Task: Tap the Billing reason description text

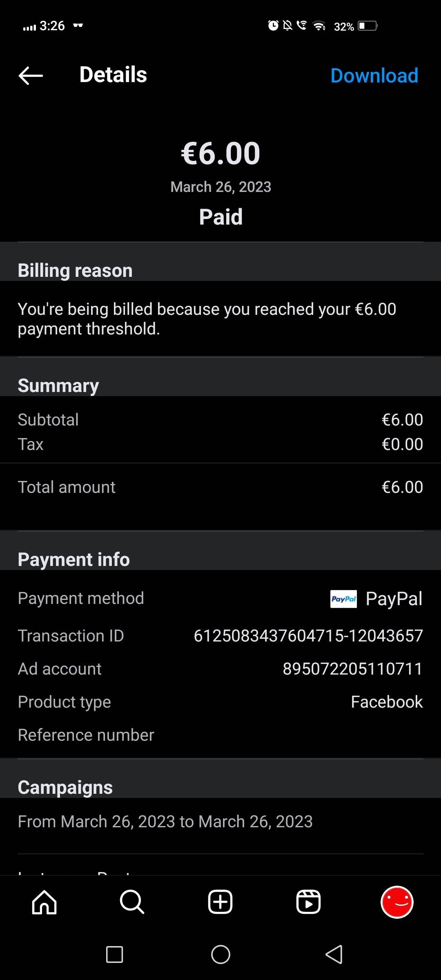Action: [207, 319]
